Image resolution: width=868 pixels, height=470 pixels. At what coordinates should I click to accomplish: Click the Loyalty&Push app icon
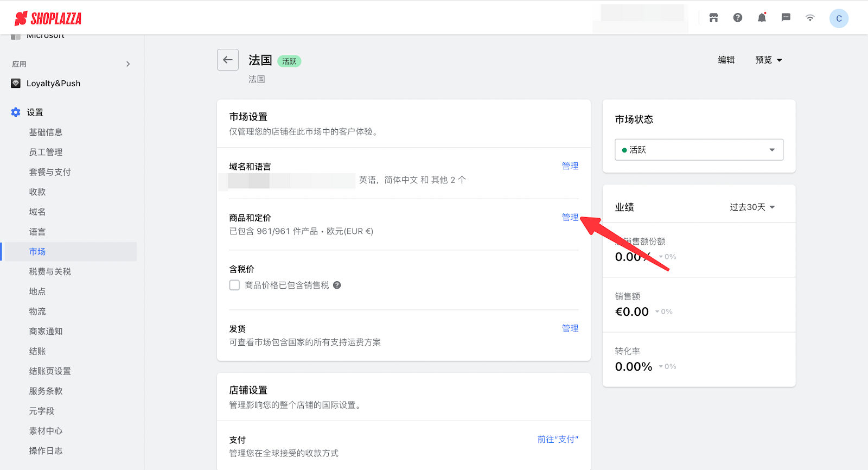tap(16, 83)
